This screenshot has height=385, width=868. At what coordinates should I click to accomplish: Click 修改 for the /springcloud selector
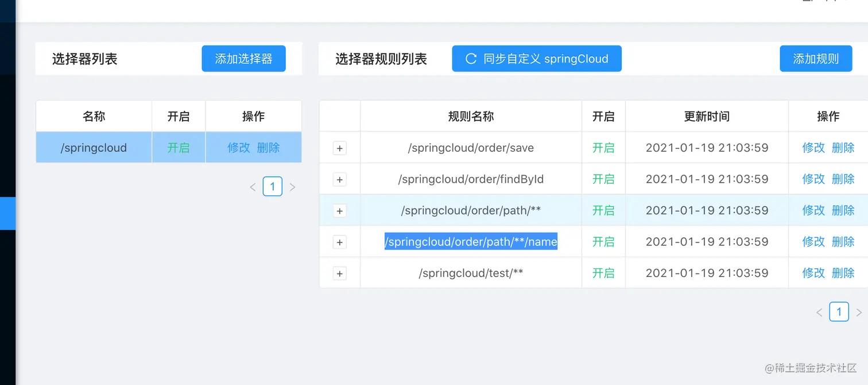coord(239,148)
